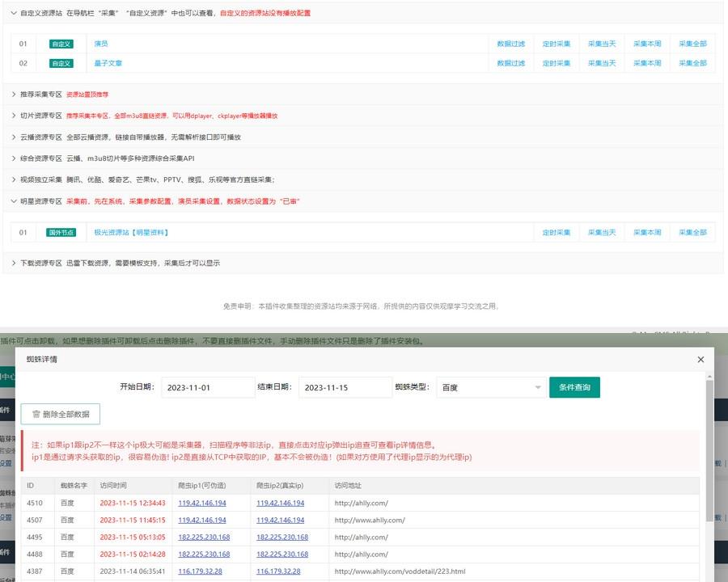Expand the 云播资源专区 section
The image size is (728, 582).
14,137
